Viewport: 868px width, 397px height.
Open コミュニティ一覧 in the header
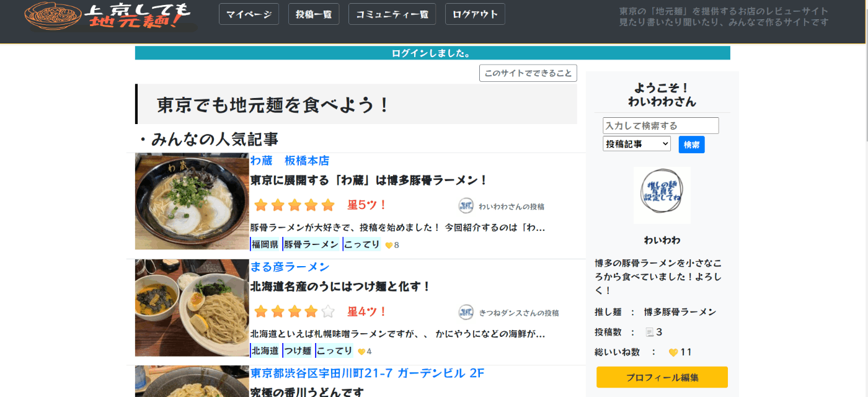(x=392, y=14)
